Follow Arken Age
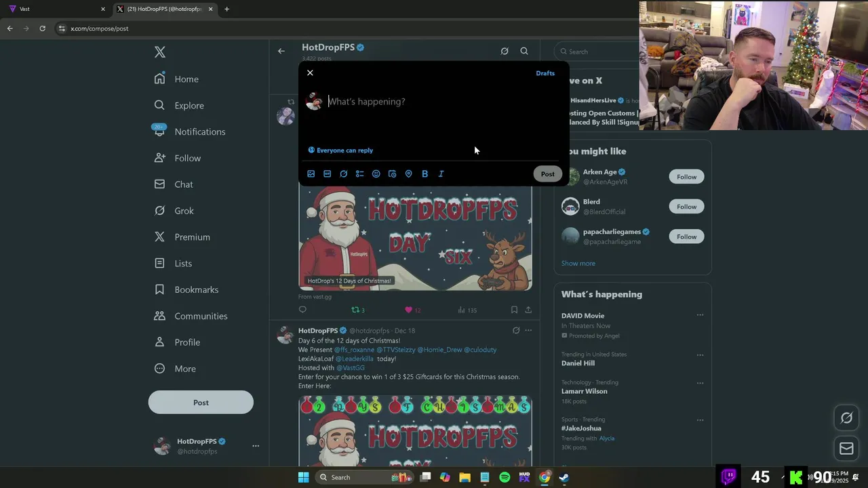Screen dimensions: 868x488 tap(686, 177)
